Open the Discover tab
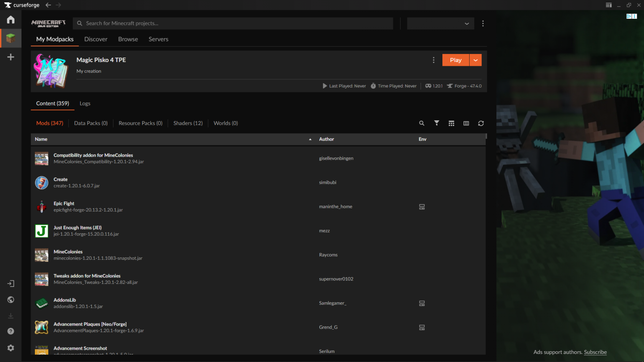The image size is (644, 362). (x=95, y=39)
